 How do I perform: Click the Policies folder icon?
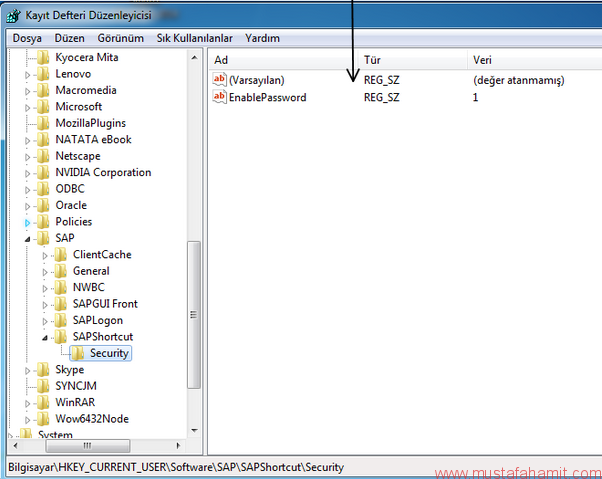(43, 222)
